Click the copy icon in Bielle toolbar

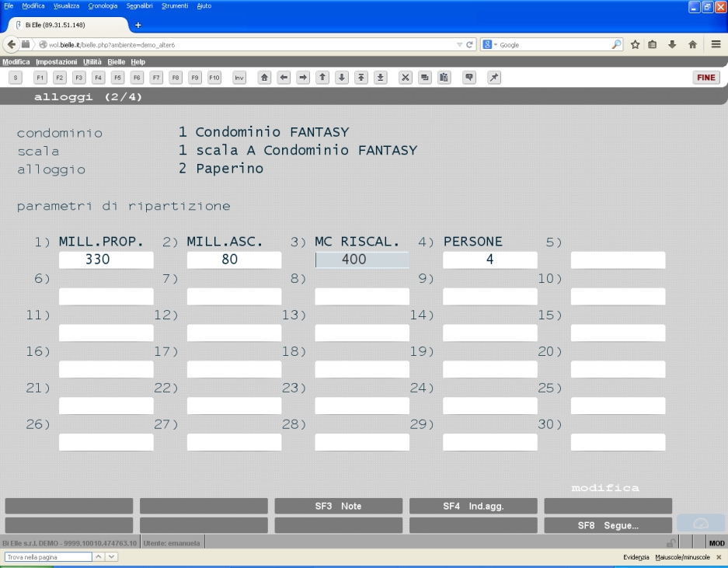pyautogui.click(x=425, y=78)
